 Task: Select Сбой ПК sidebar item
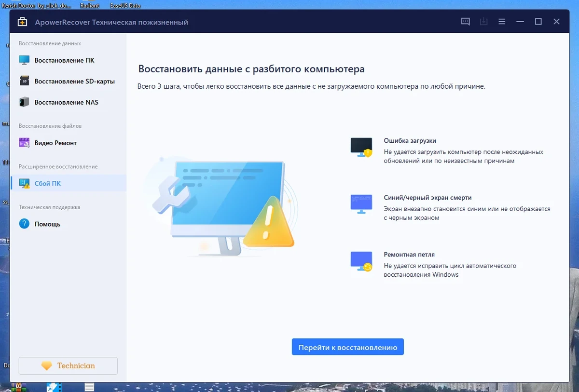[68, 183]
